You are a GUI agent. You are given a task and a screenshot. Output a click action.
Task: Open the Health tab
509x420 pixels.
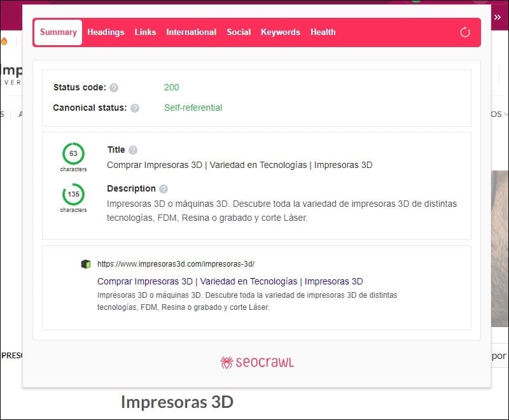[323, 32]
